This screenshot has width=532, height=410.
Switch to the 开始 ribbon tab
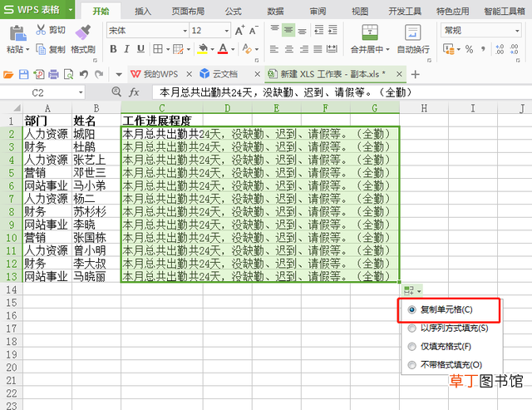pyautogui.click(x=101, y=11)
